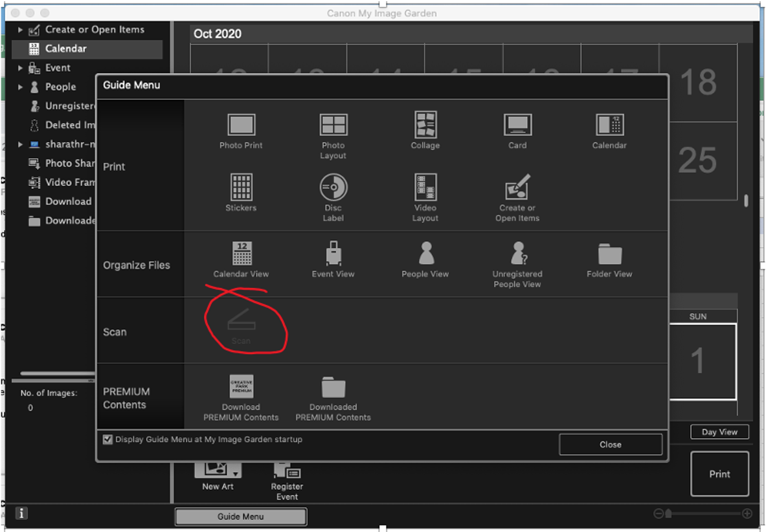Image resolution: width=766 pixels, height=532 pixels.
Task: Uncheck Display Guide Menu at startup
Action: tap(107, 439)
